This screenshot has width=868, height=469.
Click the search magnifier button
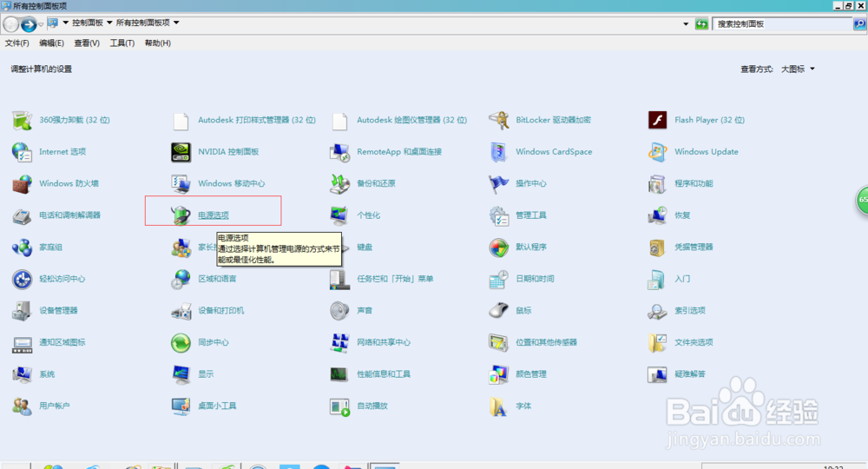[859, 23]
